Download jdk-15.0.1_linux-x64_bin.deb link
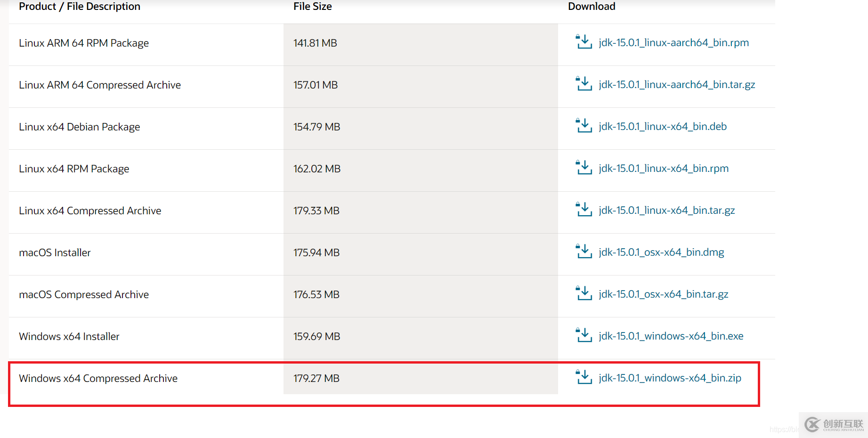 point(663,127)
